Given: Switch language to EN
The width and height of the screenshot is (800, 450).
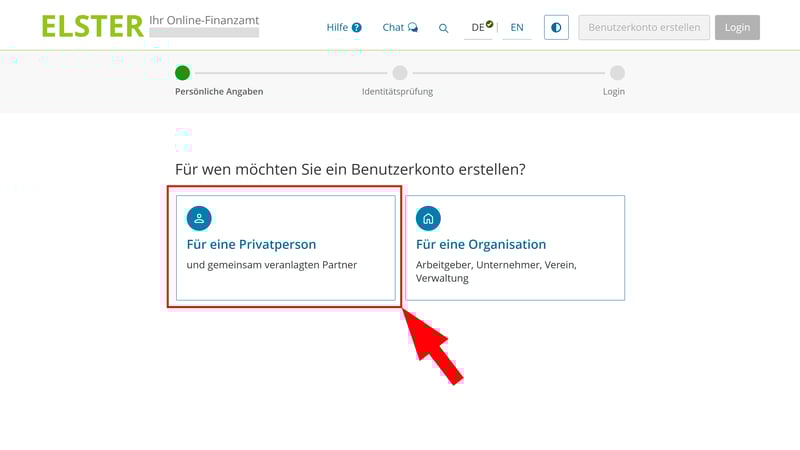Looking at the screenshot, I should click(517, 28).
